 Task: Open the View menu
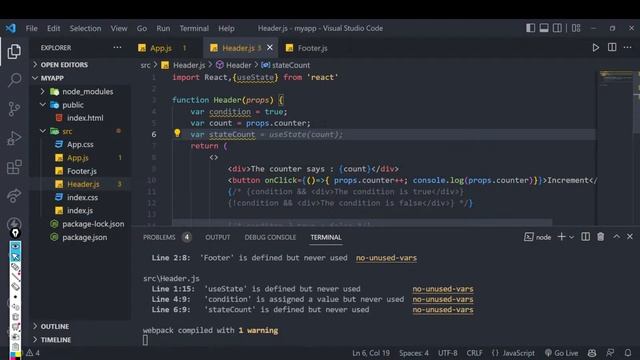(119, 28)
